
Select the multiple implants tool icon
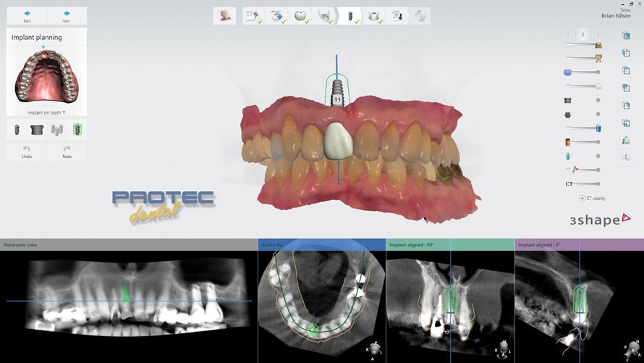pyautogui.click(x=57, y=130)
